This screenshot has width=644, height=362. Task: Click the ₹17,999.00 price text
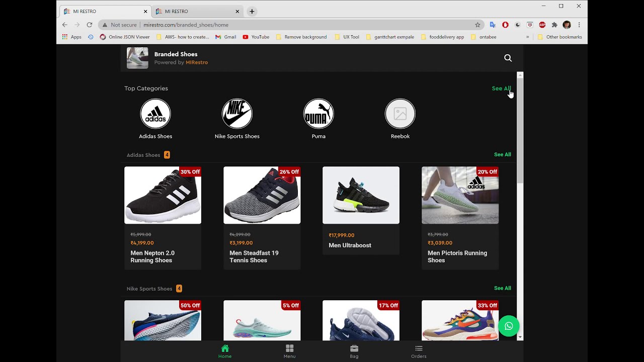342,235
